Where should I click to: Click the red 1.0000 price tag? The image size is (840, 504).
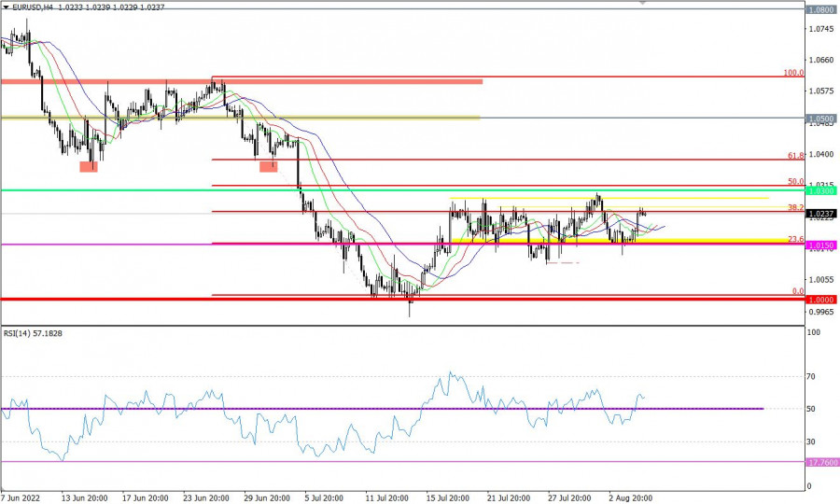(821, 300)
